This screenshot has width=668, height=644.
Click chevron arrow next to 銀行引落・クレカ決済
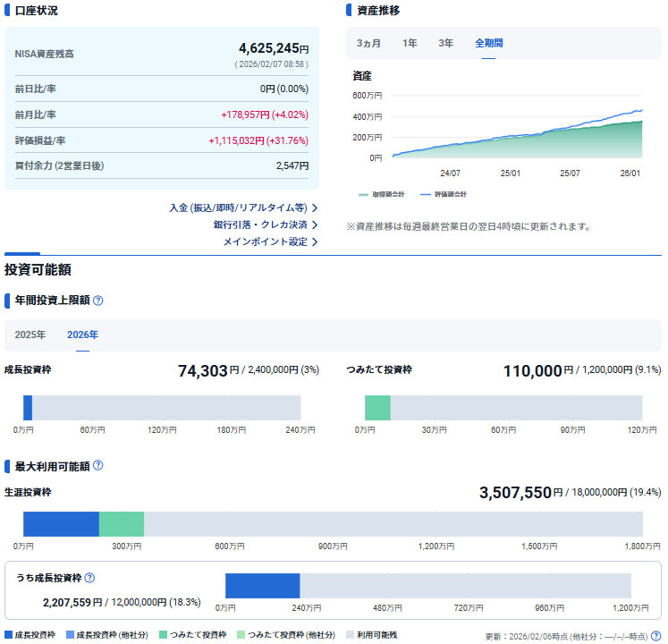(315, 225)
